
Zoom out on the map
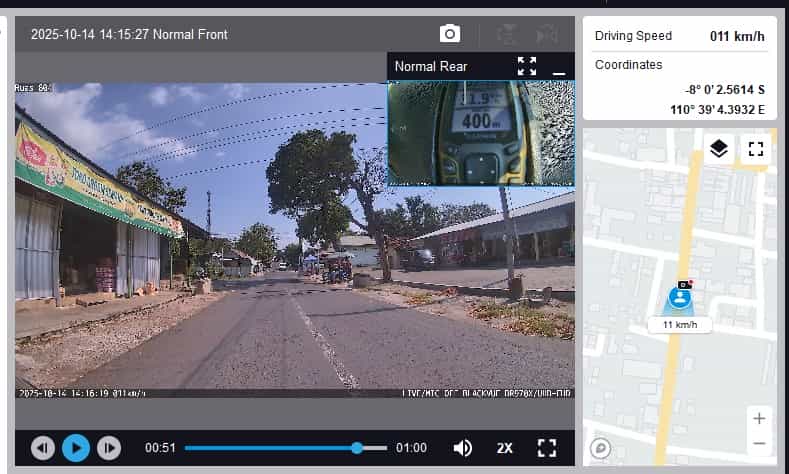pos(759,443)
